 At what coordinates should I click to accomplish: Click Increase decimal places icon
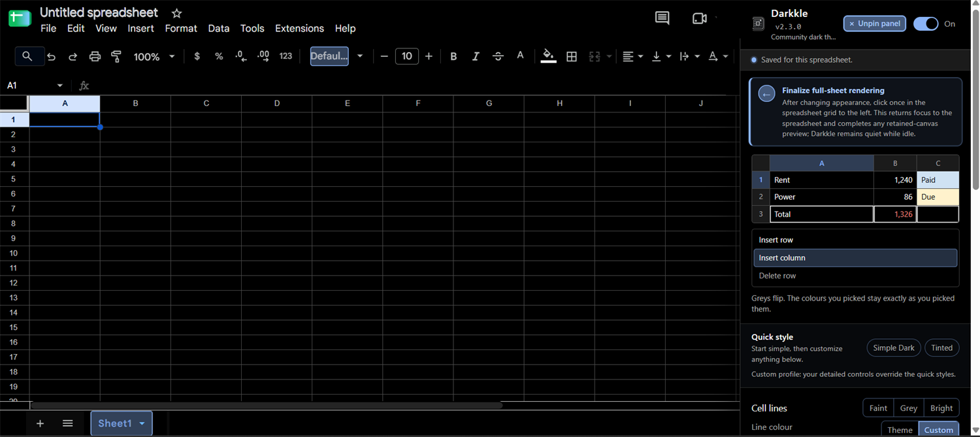[x=263, y=56]
